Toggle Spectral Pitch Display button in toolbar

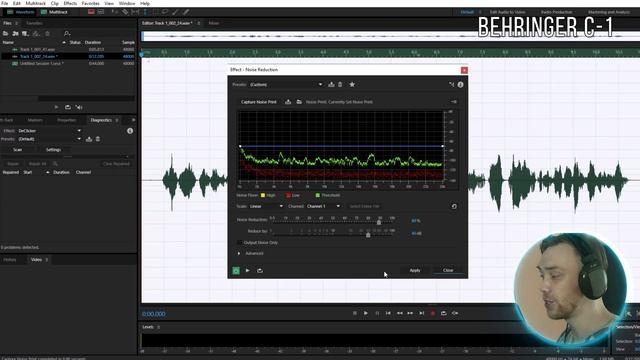tap(100, 12)
